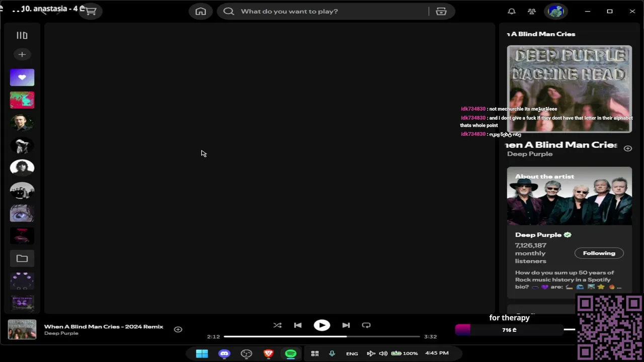Viewport: 644px width, 362px height.
Task: Open the track title in the player bar
Action: (104, 326)
